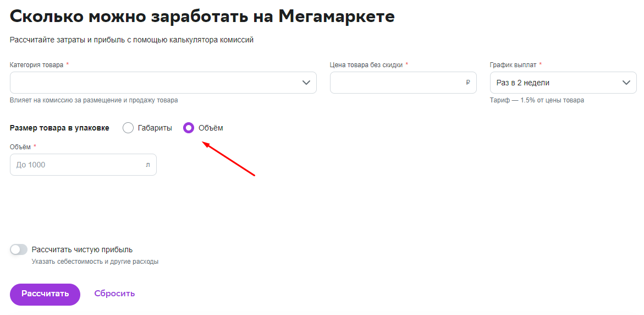
Task: Select the Объём radio button
Action: (189, 128)
